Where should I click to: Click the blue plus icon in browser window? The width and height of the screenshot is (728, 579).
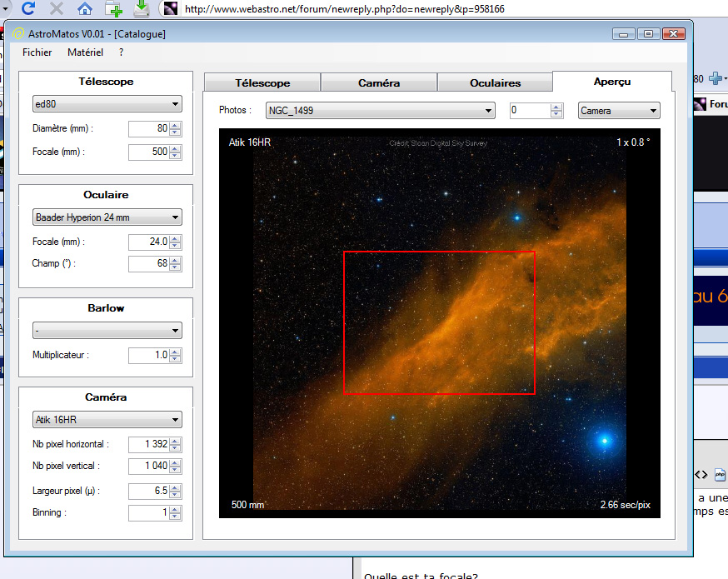click(716, 78)
